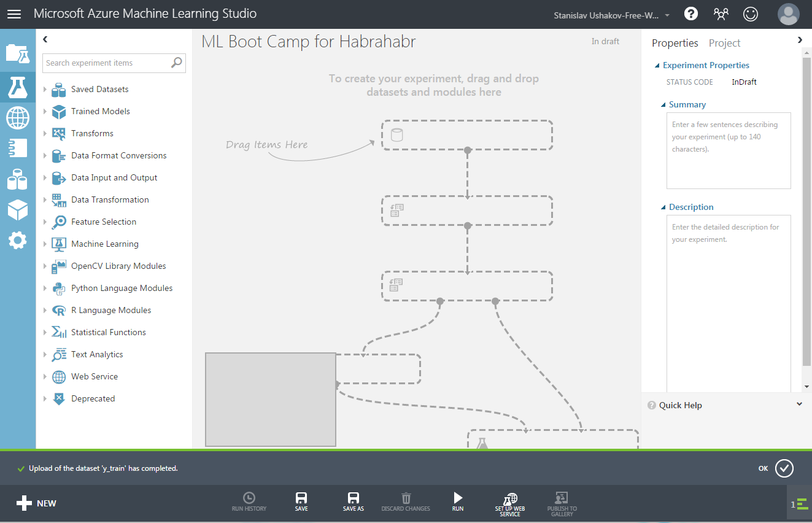
Task: Click the Properties pane scrollbar down arrow
Action: (x=806, y=387)
